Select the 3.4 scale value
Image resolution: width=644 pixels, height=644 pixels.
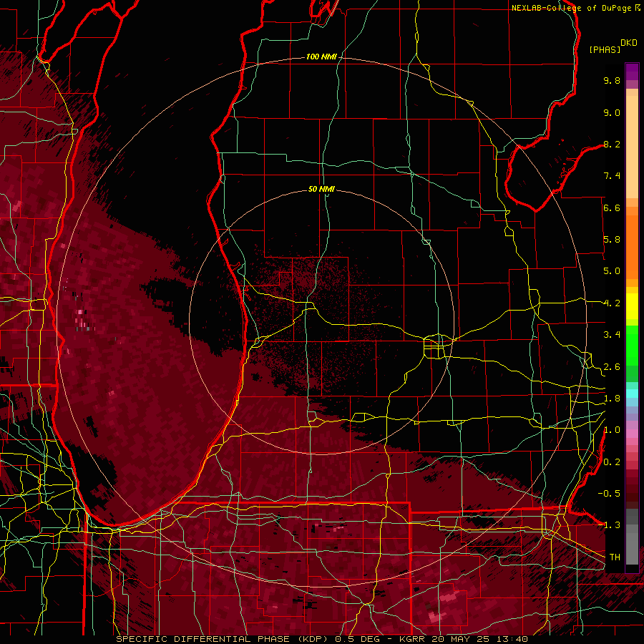pos(612,335)
